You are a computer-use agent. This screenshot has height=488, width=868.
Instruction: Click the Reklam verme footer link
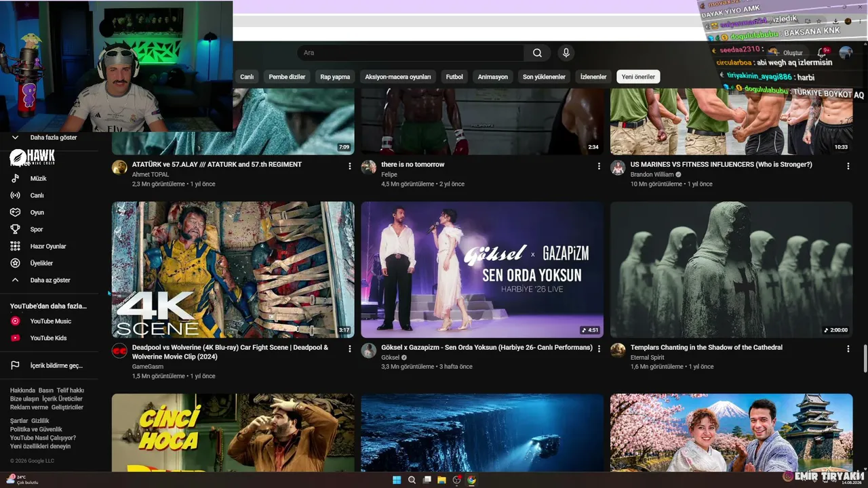click(29, 407)
